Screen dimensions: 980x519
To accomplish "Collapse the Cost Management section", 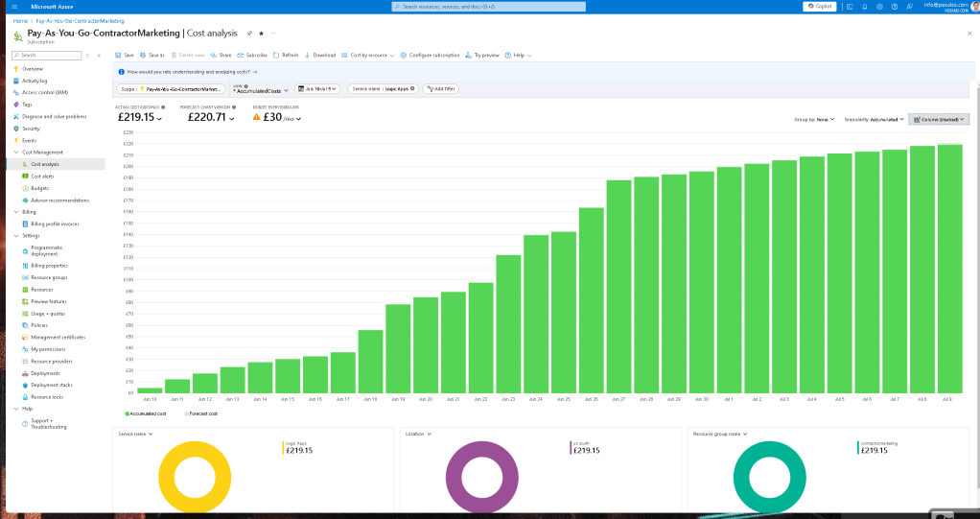I will [16, 153].
